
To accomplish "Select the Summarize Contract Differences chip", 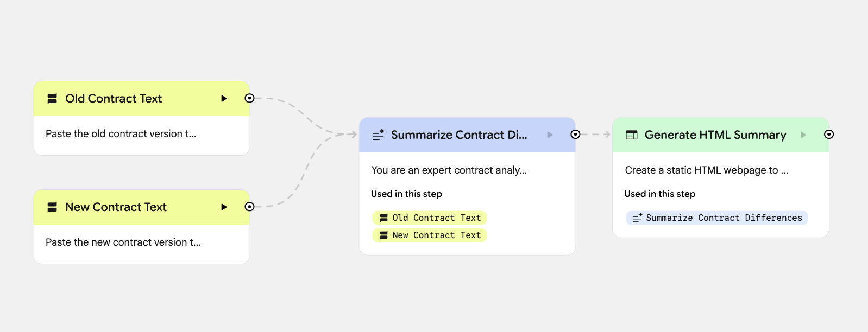I will pos(717,218).
